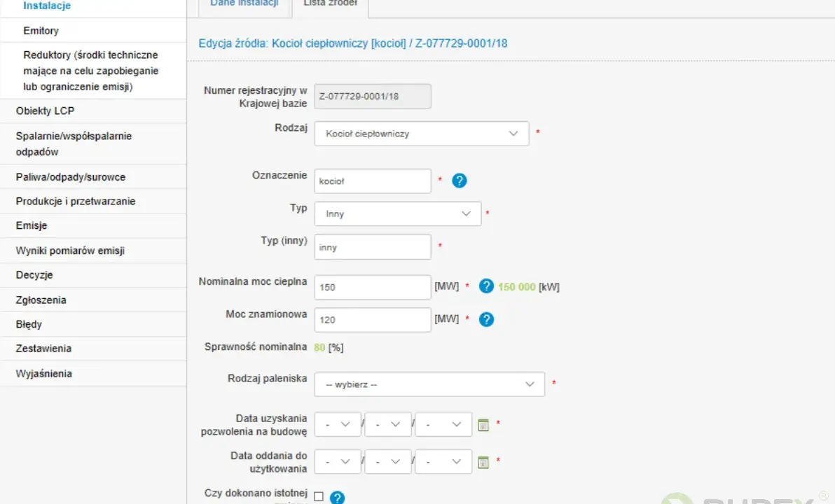
Task: Open help icon beside Czy dokonano istotnej checkbox
Action: click(337, 498)
